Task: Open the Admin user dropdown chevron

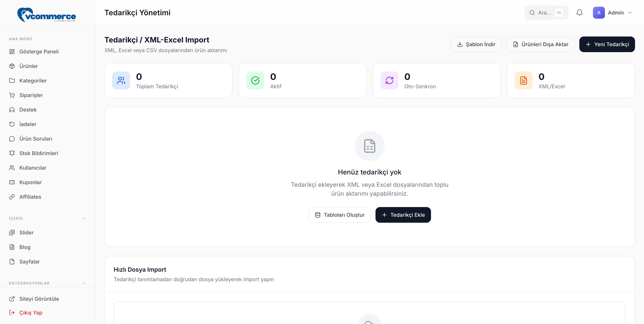Action: [x=630, y=12]
